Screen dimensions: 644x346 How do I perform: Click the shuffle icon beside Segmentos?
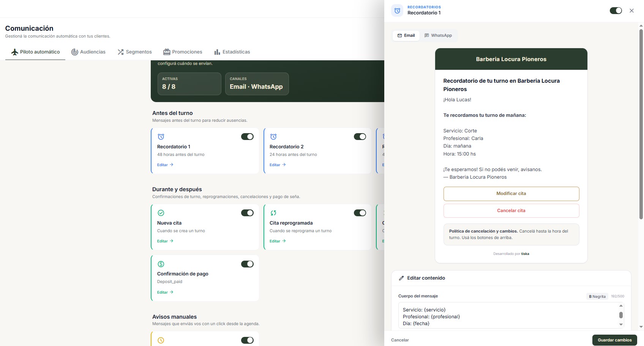click(x=121, y=52)
